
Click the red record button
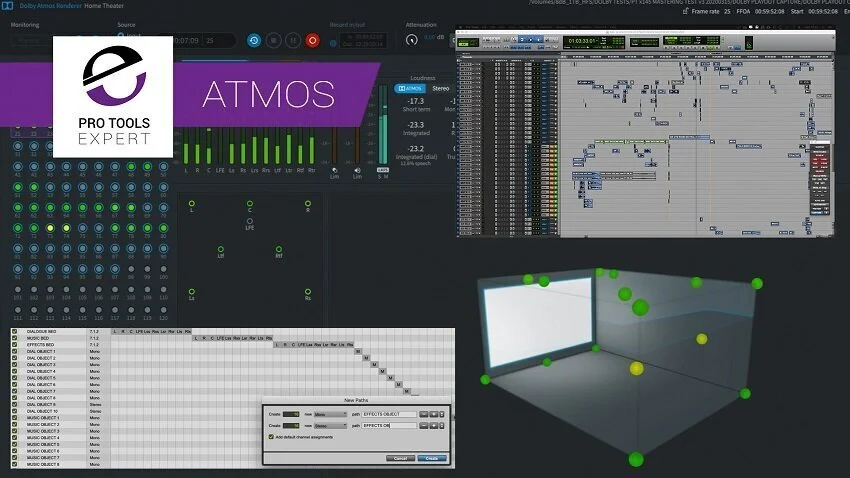tap(312, 40)
